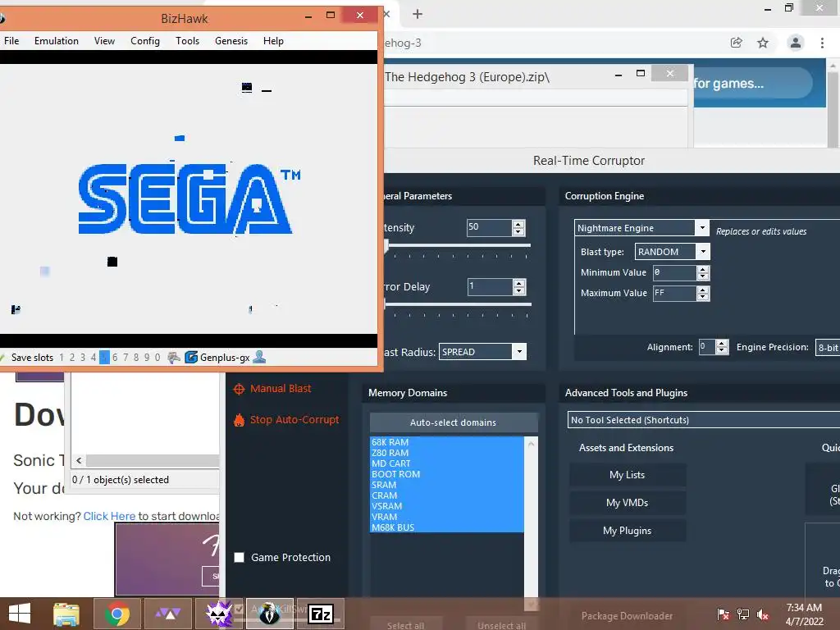Select the VRAM memory domain
Image resolution: width=840 pixels, height=630 pixels.
pos(447,517)
